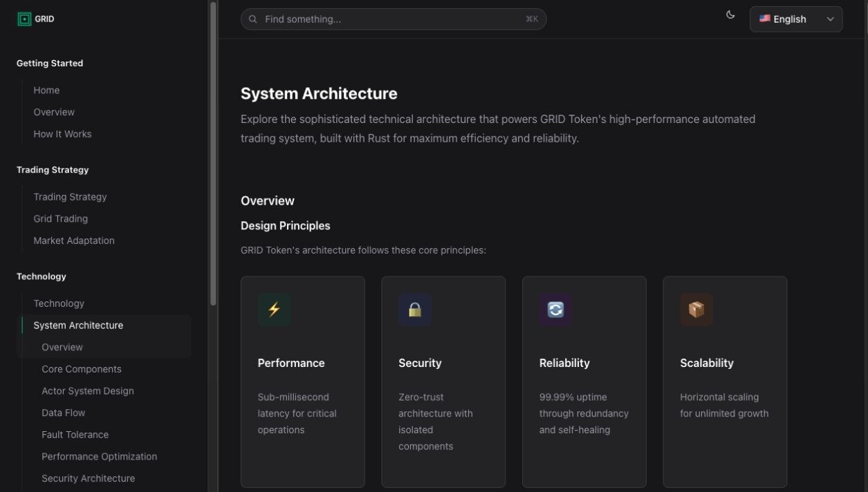The width and height of the screenshot is (868, 492).
Task: Go to How It Works page
Action: coord(62,134)
